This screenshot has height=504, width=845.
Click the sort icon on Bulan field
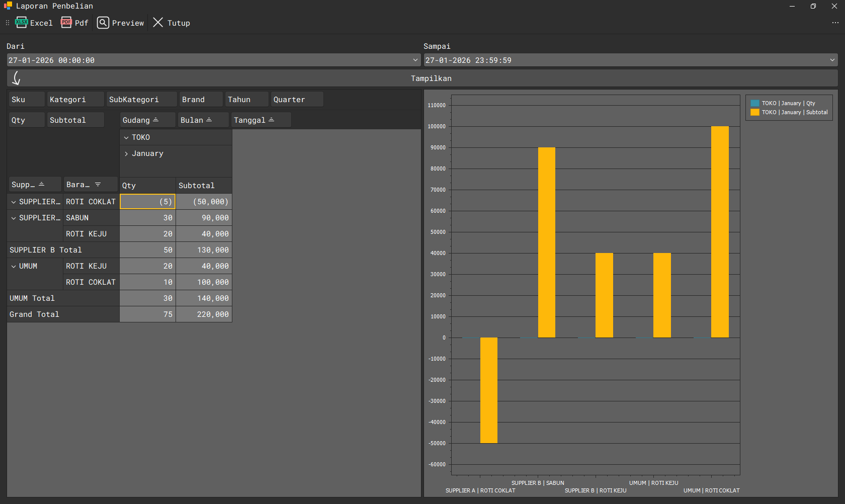pyautogui.click(x=209, y=120)
